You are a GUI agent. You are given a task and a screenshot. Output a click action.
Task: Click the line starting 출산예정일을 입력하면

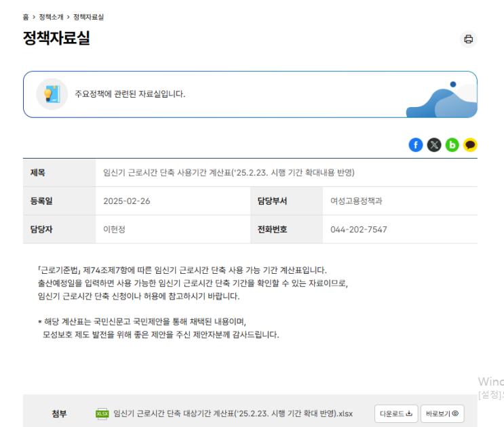click(x=193, y=283)
